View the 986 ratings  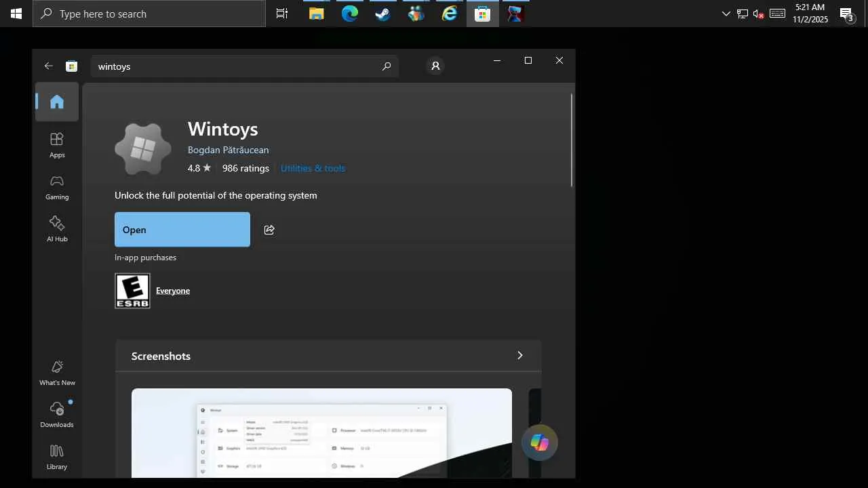245,168
